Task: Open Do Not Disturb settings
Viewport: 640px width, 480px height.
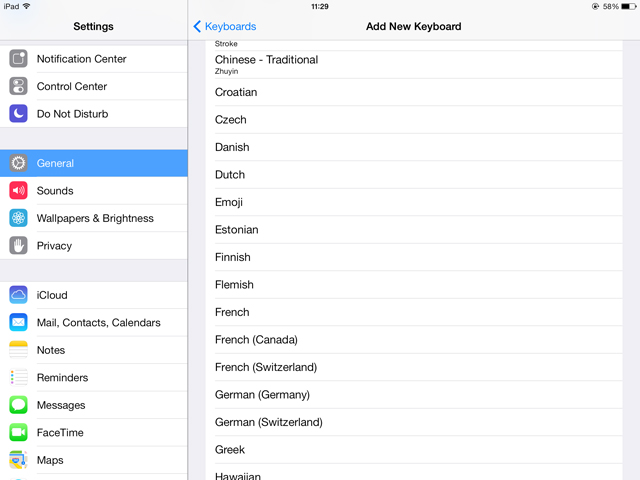Action: click(x=93, y=113)
